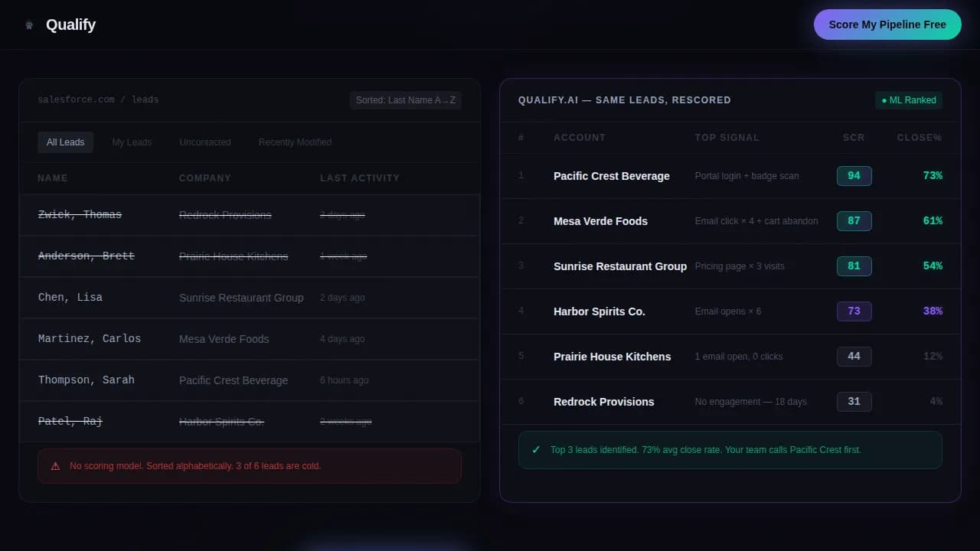Select lead Patel, Raj
980x551 pixels.
point(70,422)
